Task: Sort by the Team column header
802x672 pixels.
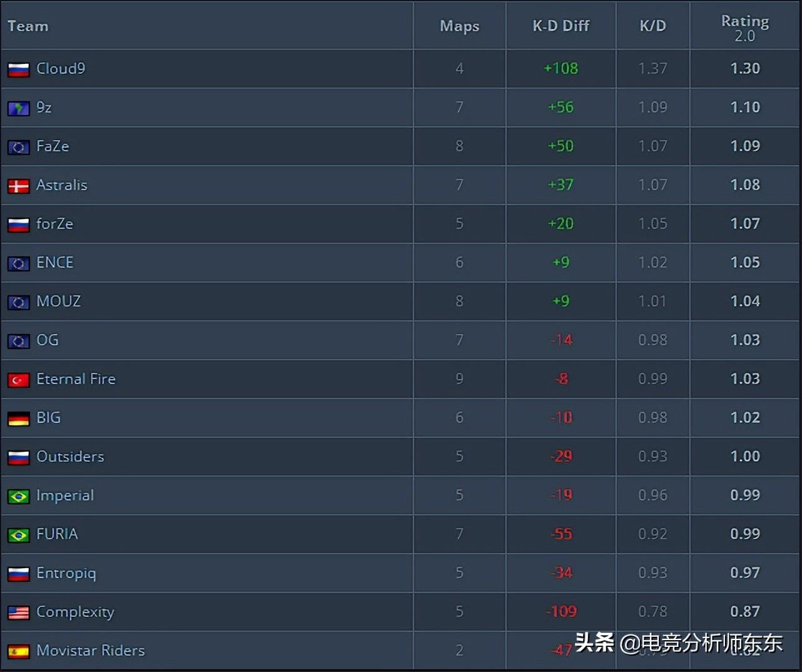Action: click(x=28, y=26)
